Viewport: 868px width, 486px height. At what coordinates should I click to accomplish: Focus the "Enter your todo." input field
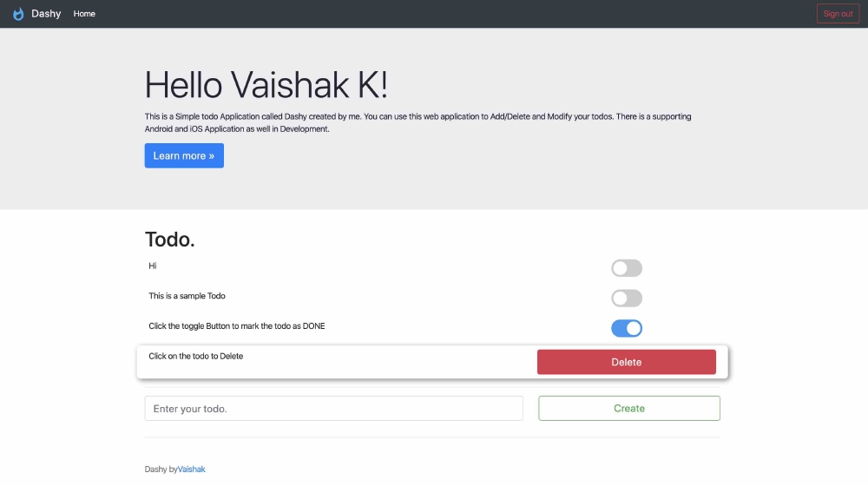pos(333,409)
